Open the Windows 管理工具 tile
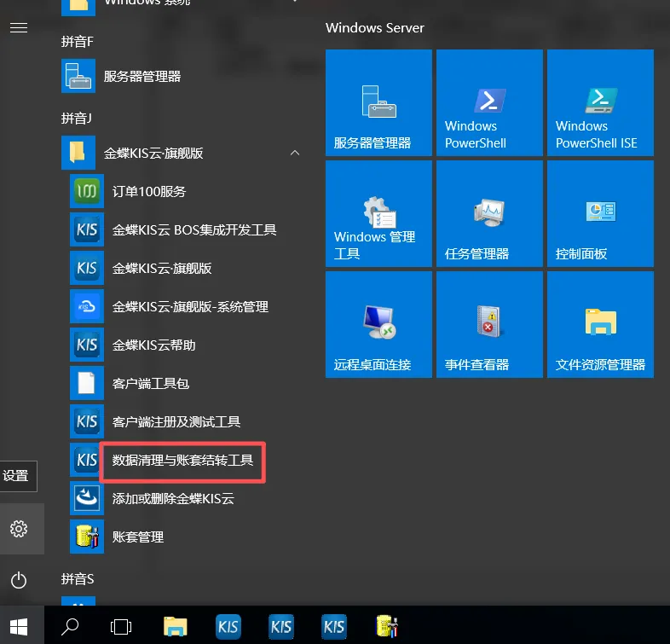670x644 pixels. coord(378,213)
